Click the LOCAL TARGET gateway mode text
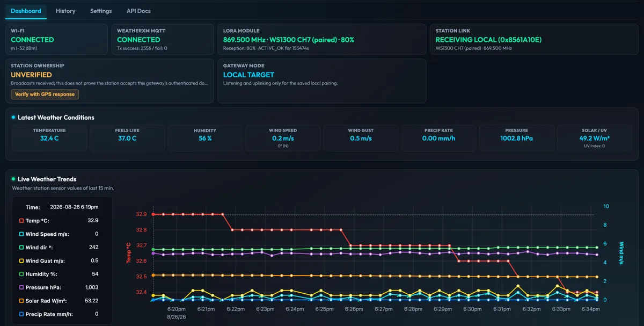644x326 pixels. [x=248, y=75]
